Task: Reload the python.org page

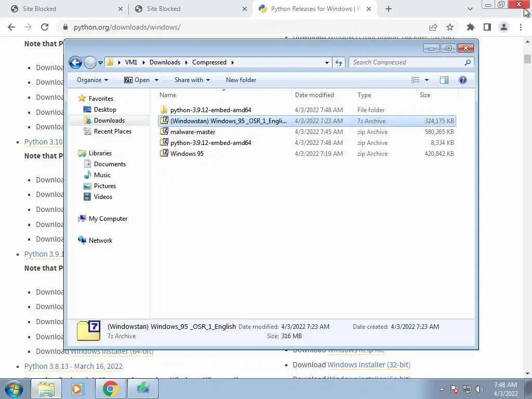Action: click(45, 27)
